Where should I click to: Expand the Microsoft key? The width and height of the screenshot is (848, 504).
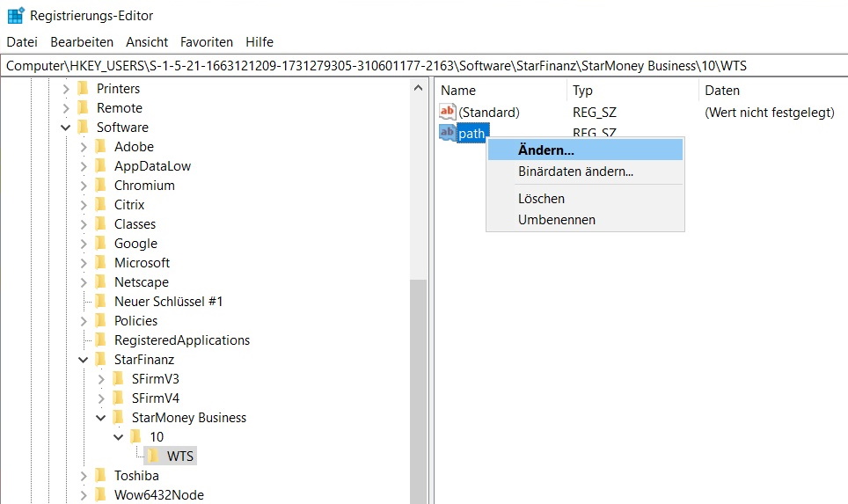tap(84, 263)
